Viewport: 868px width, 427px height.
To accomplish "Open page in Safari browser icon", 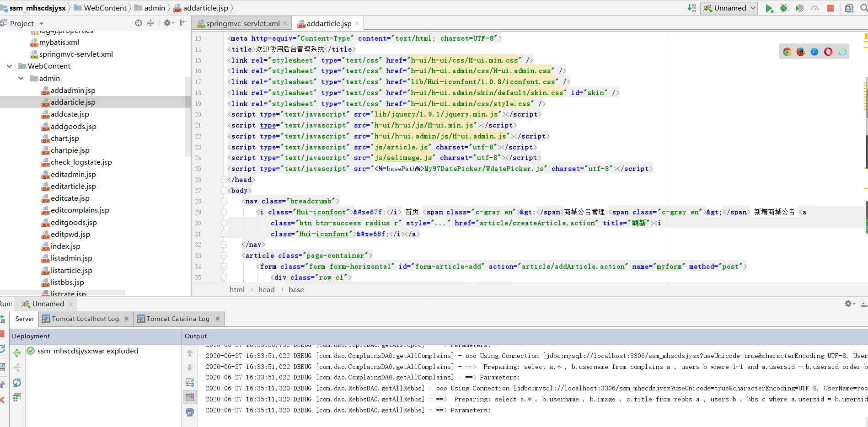I will pos(814,52).
